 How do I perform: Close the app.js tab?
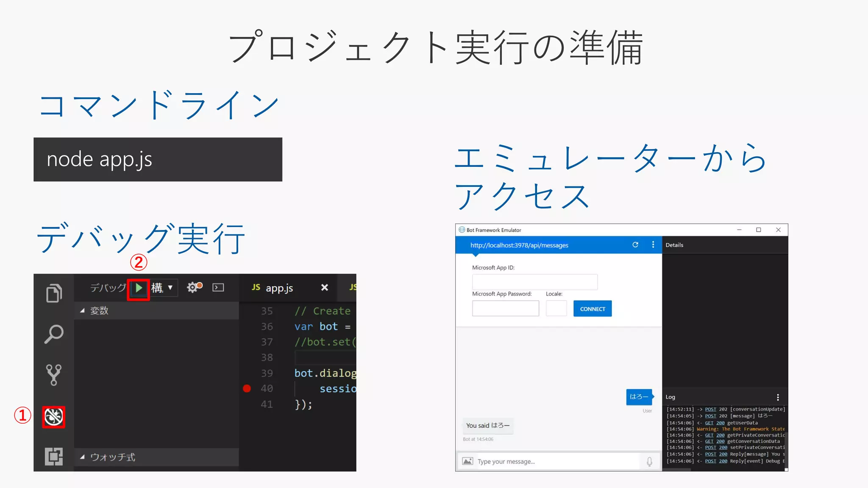325,288
